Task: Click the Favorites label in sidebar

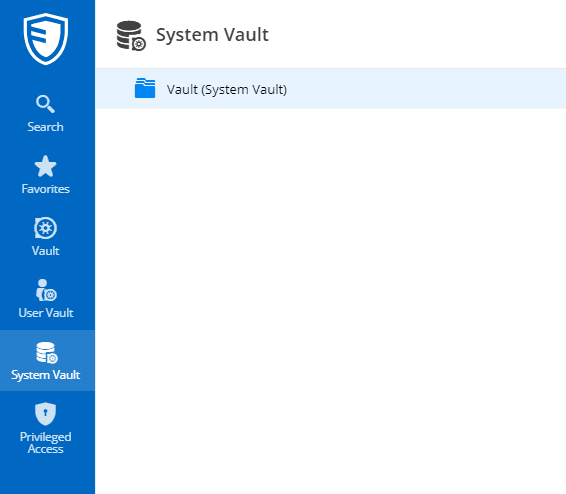Action: 45,189
